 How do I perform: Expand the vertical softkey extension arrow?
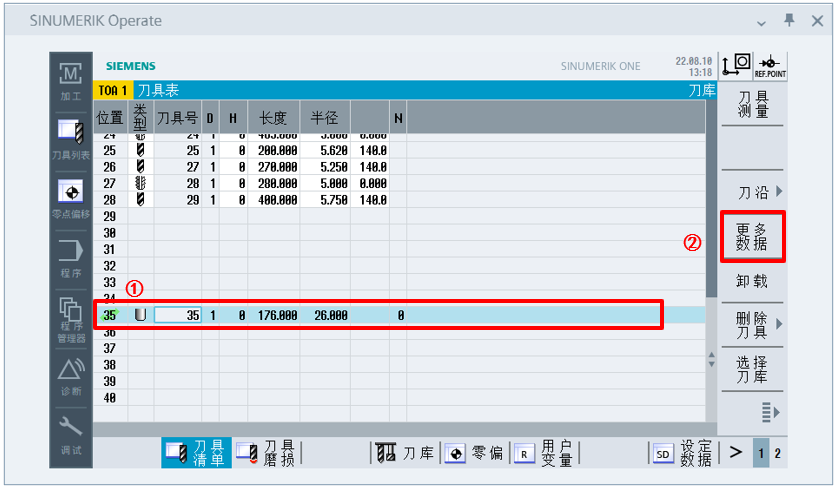pyautogui.click(x=770, y=412)
